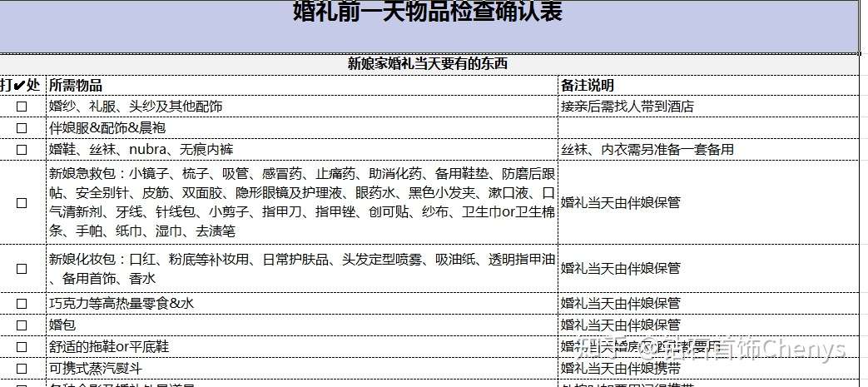Select the 打✔处 column header cell
Screen dimensions: 868x387
(x=22, y=85)
